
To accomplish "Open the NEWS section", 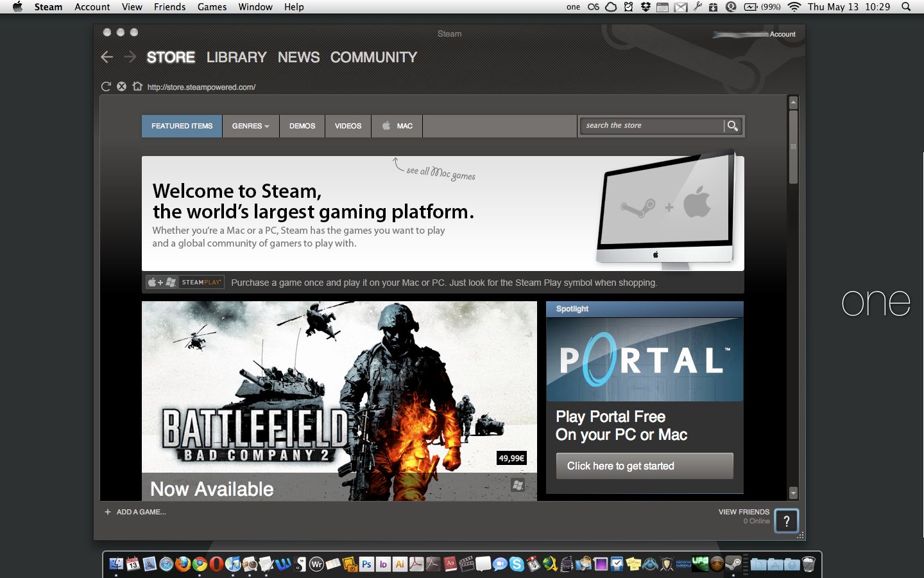I will tap(298, 57).
